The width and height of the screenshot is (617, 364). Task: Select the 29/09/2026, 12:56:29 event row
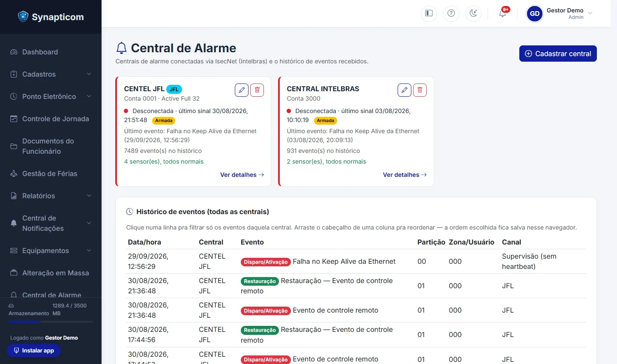click(x=356, y=261)
